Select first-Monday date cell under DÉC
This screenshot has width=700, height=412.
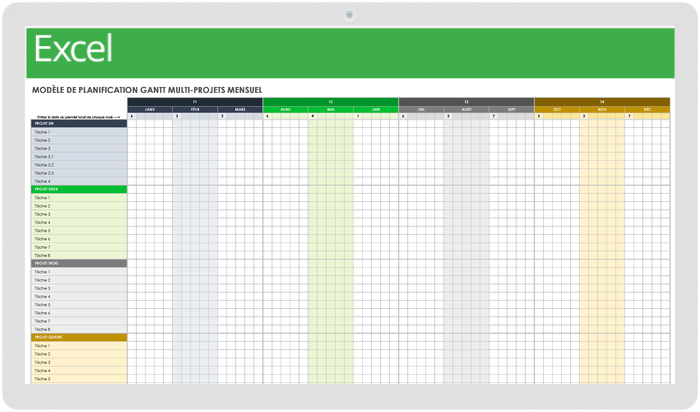pos(629,116)
